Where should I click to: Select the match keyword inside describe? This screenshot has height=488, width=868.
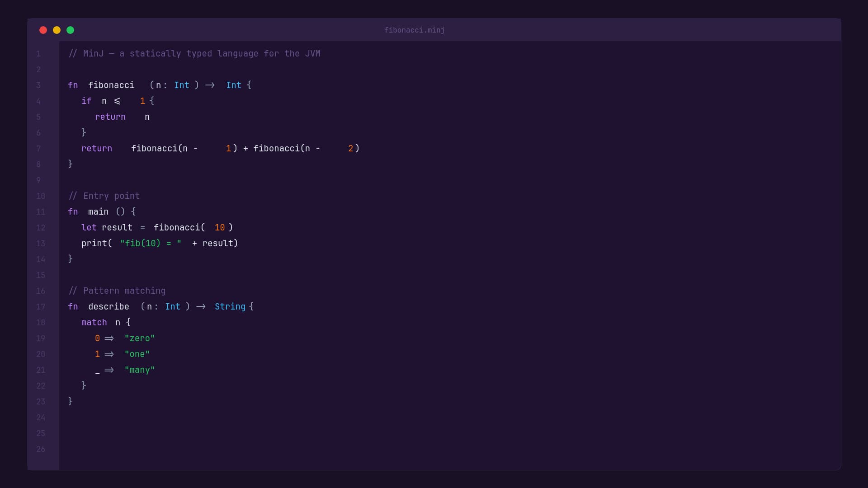94,322
